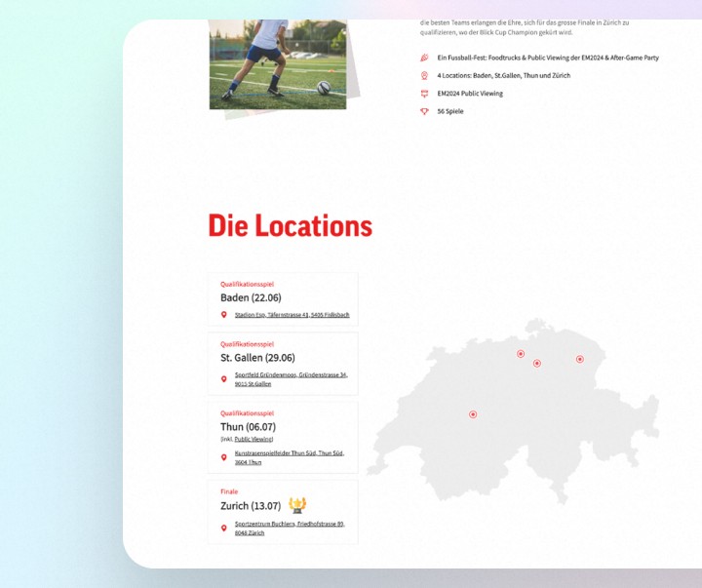Screen dimensions: 702x588
Task: Click the map pin icon in Zurich card
Action: (x=224, y=528)
